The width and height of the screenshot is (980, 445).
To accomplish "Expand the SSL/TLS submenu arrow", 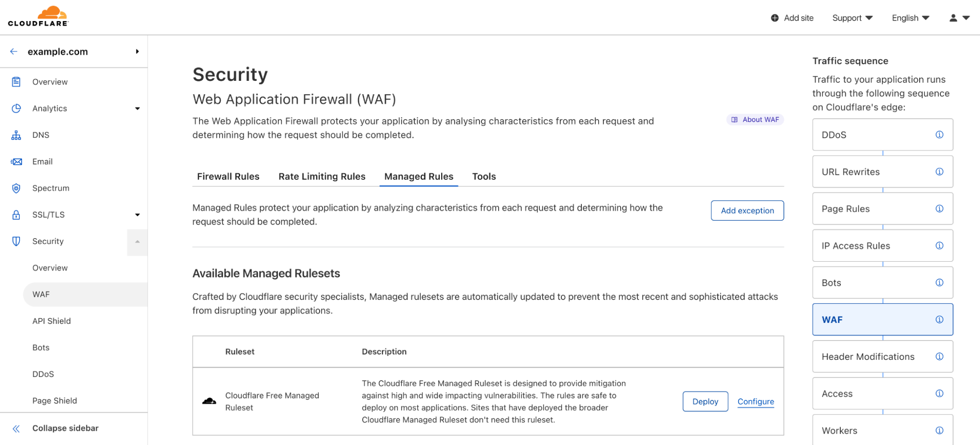I will click(x=137, y=215).
